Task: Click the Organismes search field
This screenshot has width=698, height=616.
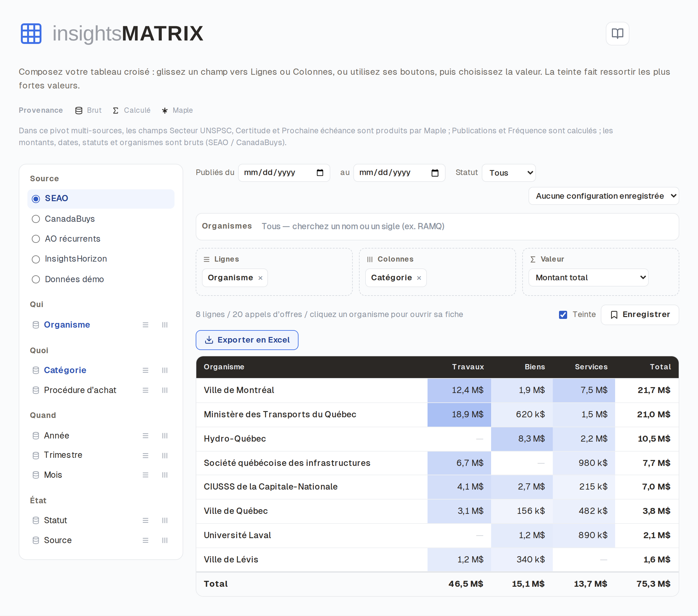Action: [437, 226]
